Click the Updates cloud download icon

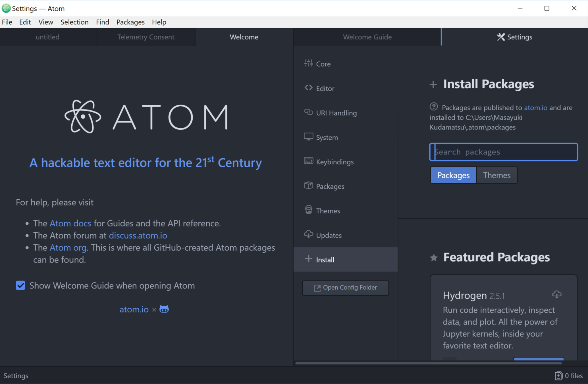tap(308, 234)
